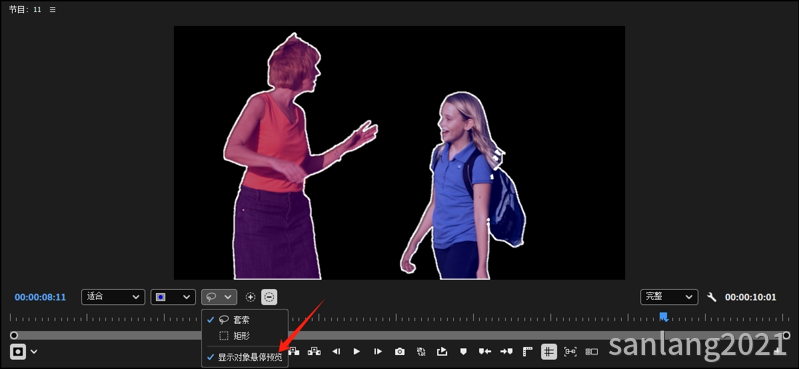799x369 pixels.
Task: Select the object mask tool button
Action: tap(18, 352)
